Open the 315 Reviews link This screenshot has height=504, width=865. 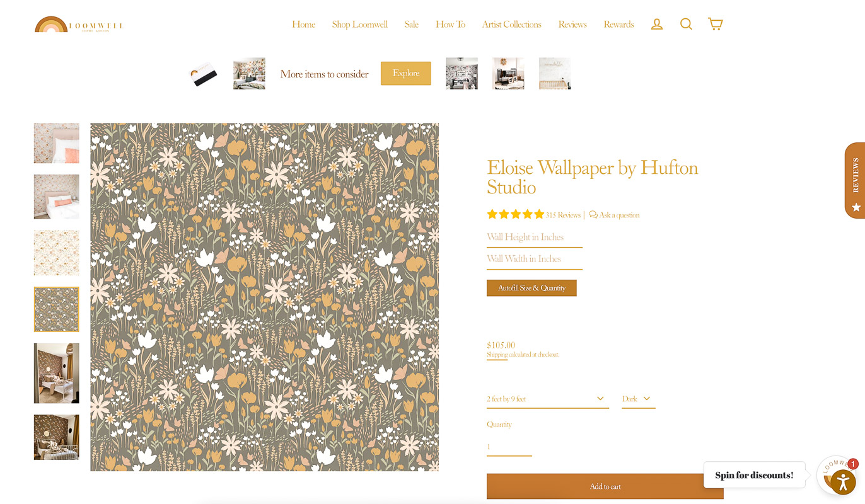[x=563, y=215]
